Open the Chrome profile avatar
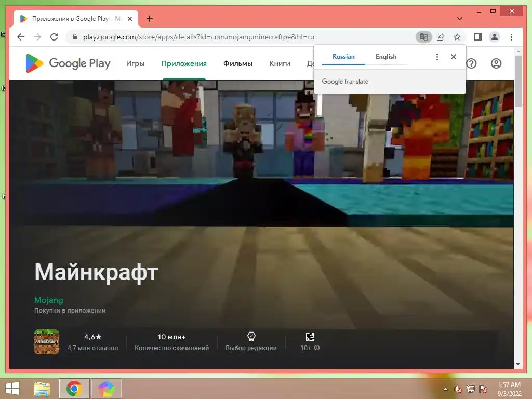 point(495,37)
